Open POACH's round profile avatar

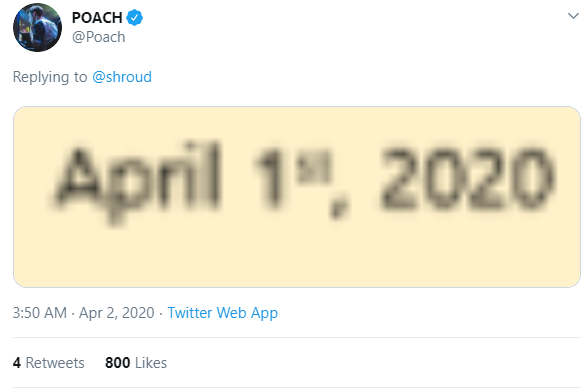(x=37, y=27)
